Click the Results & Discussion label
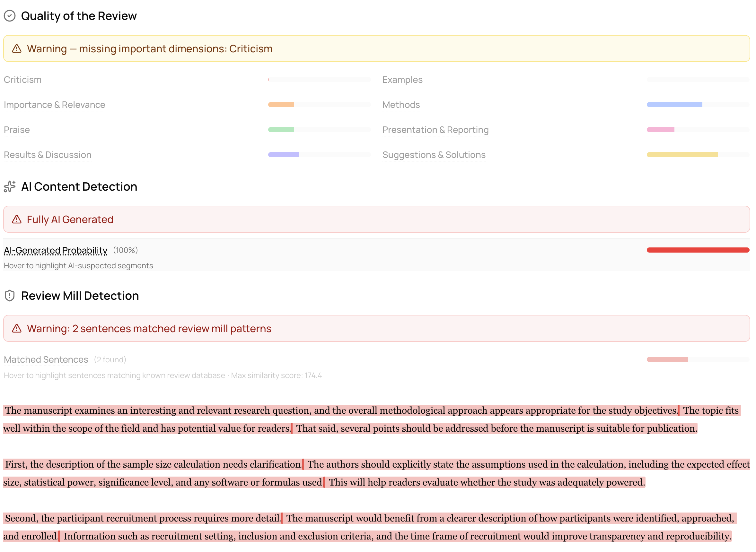756x552 pixels. pos(48,155)
